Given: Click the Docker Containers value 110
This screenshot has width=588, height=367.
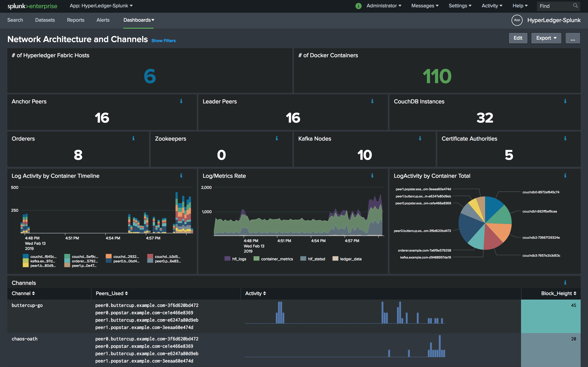Looking at the screenshot, I should pos(437,76).
